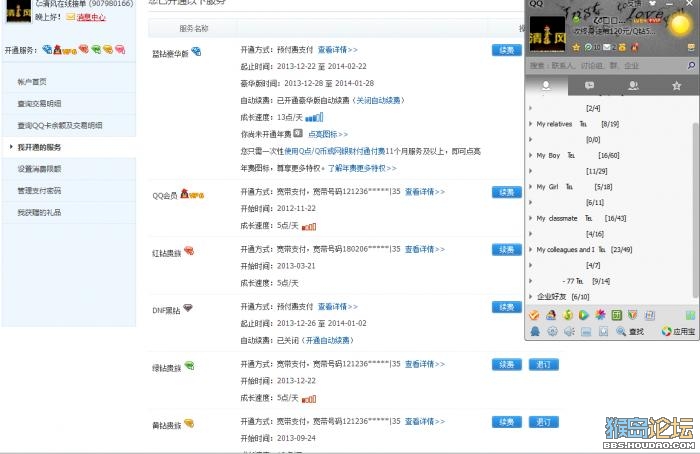Open the QQ Zone star icon under signature
This screenshot has height=454, width=700.
(x=576, y=47)
